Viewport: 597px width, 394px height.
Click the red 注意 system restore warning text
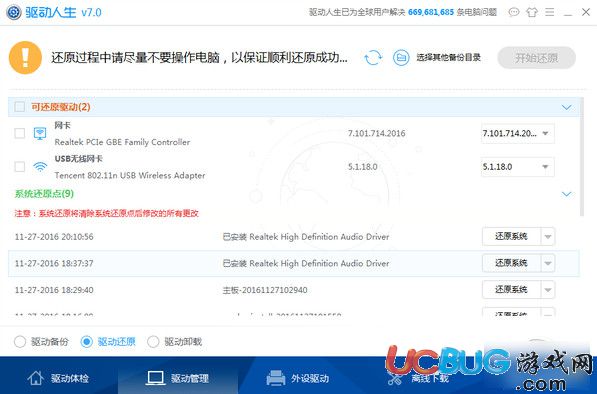[x=107, y=213]
